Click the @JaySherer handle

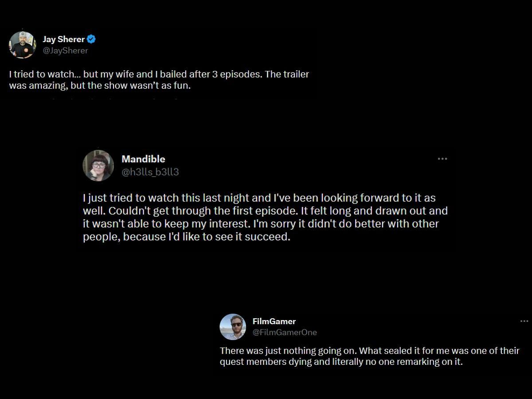coord(65,51)
